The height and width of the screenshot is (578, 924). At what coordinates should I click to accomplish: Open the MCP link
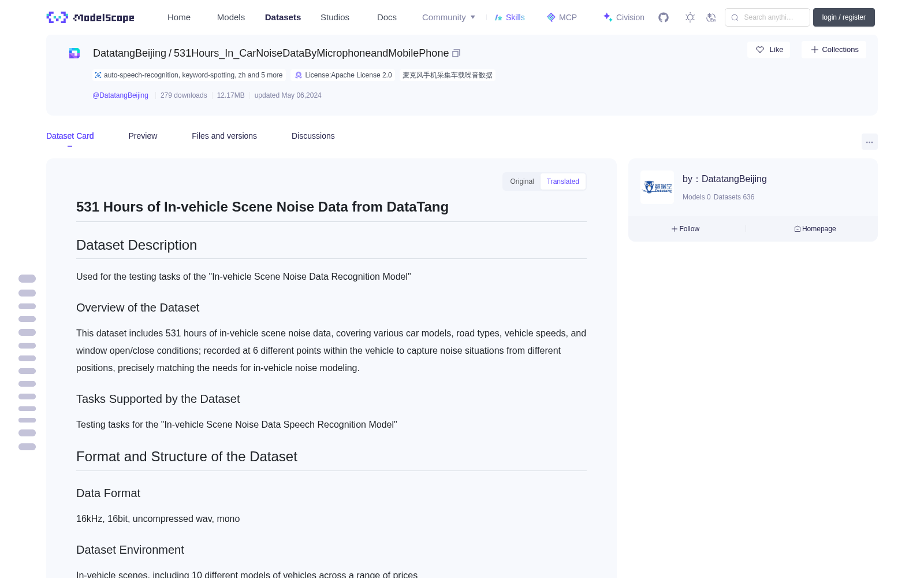coord(562,17)
